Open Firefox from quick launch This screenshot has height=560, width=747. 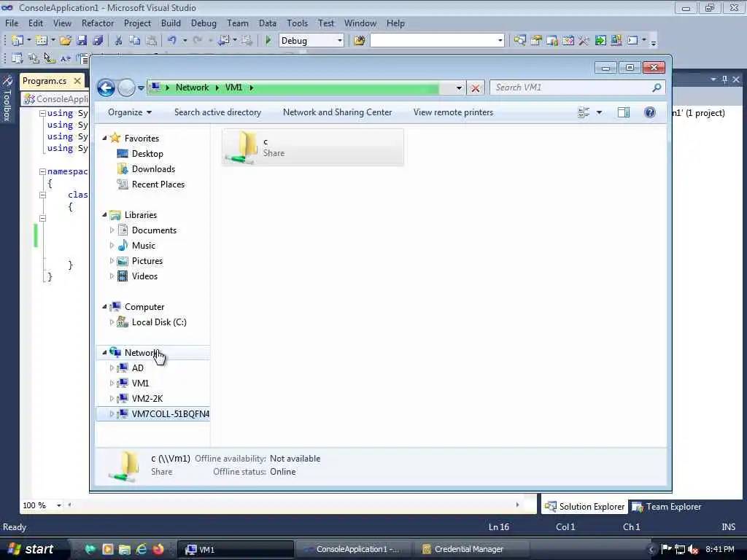[x=158, y=549]
